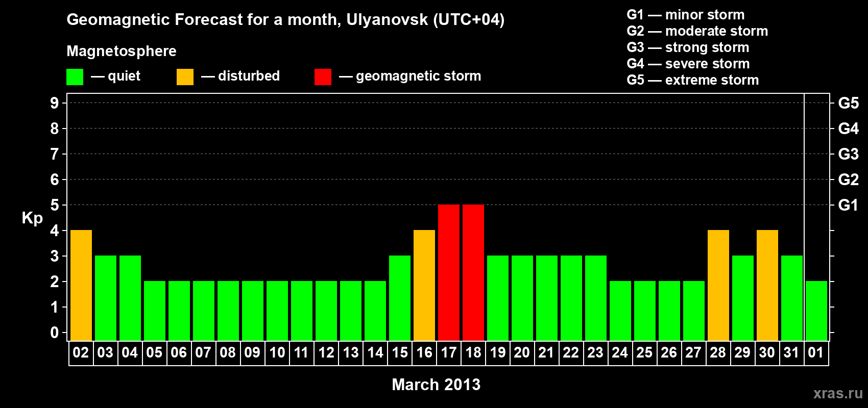Image resolution: width=868 pixels, height=408 pixels.
Task: Click the G4 — severe storm legend line
Action: coord(688,64)
